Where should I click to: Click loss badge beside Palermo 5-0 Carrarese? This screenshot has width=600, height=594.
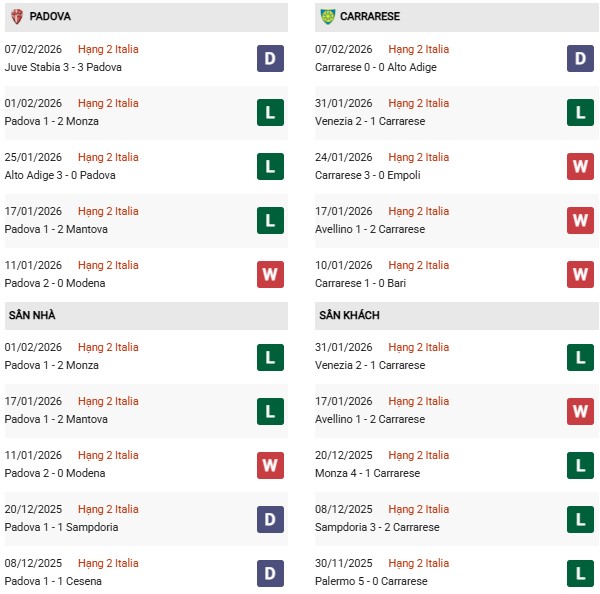[x=581, y=572]
